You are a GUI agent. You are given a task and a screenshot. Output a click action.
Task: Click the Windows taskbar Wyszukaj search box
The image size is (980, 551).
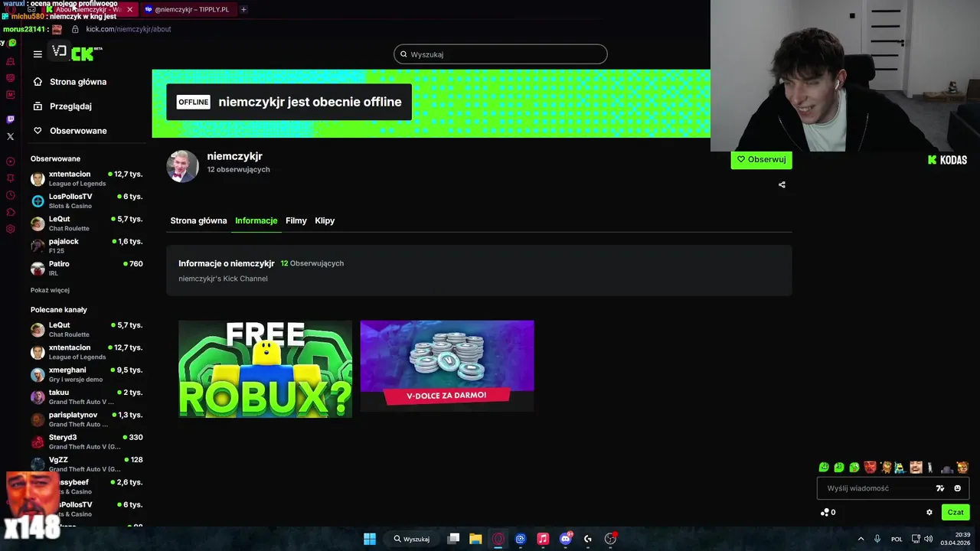(412, 539)
